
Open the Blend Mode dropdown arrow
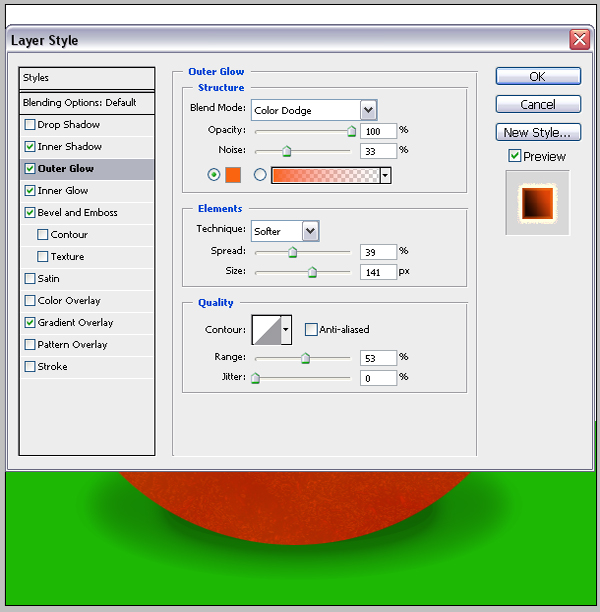point(368,110)
